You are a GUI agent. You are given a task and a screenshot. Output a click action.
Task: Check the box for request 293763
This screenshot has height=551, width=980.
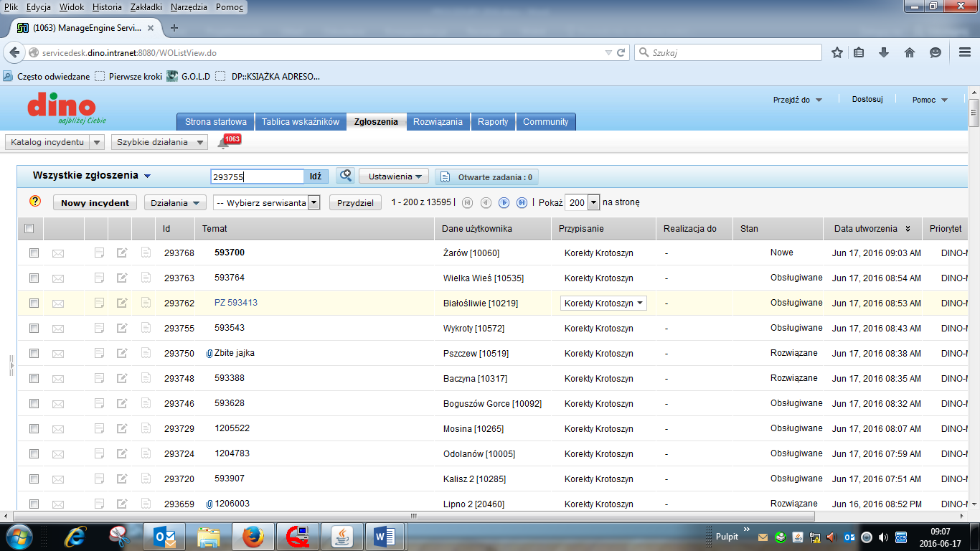tap(34, 278)
